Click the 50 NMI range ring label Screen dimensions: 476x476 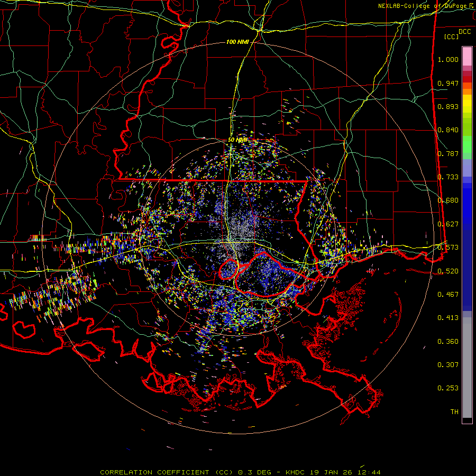click(x=237, y=140)
